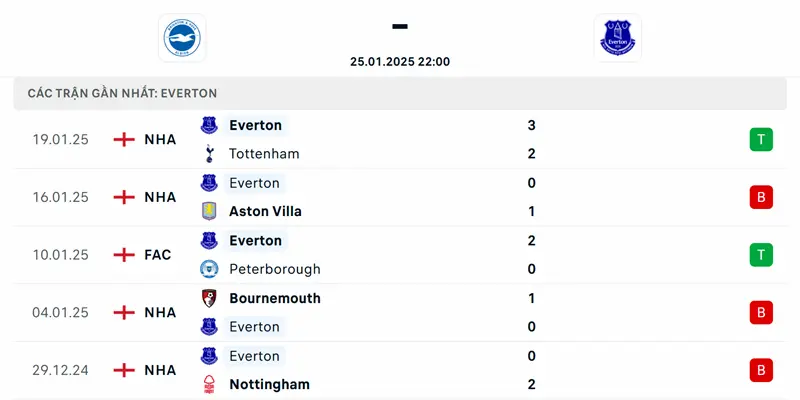Click England flag on 19.01.25 match
The height and width of the screenshot is (400, 800).
pyautogui.click(x=124, y=140)
